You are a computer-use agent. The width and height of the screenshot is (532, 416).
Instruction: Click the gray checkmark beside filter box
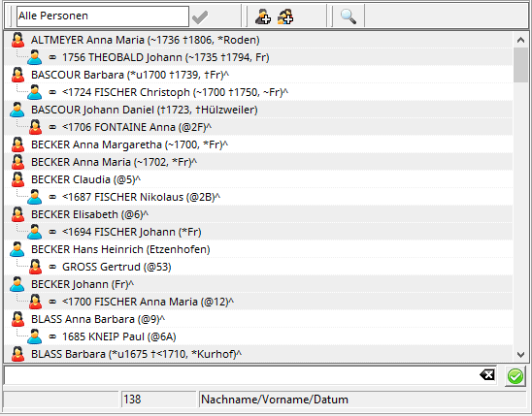200,16
